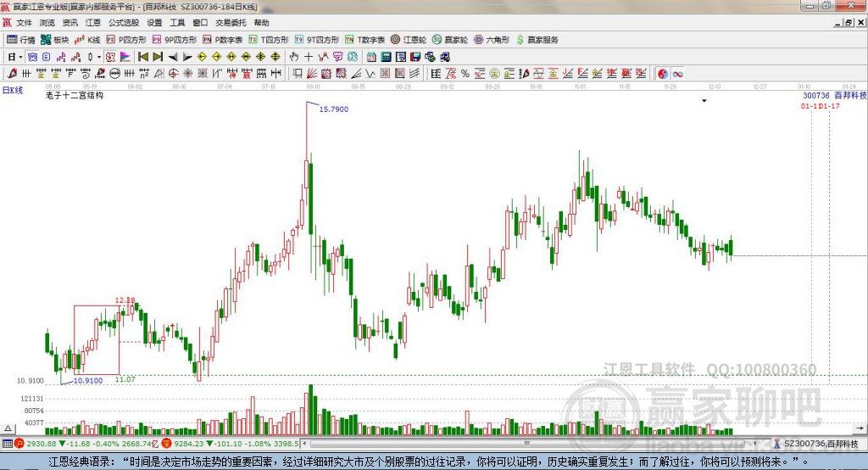Open the 赢家轮 wheel tool

[x=450, y=40]
